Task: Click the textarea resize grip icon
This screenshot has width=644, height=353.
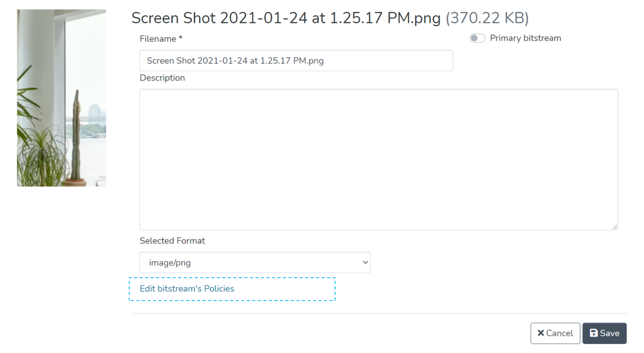Action: click(x=614, y=227)
